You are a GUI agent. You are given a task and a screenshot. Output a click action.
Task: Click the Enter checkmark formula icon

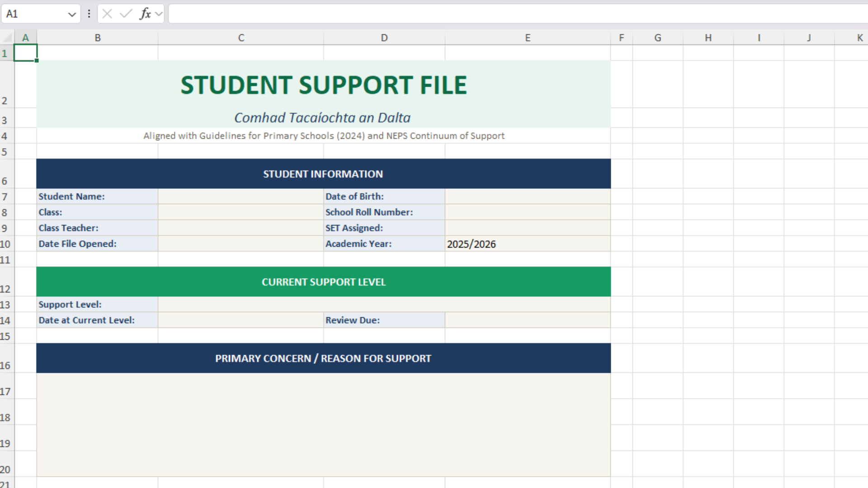[126, 14]
